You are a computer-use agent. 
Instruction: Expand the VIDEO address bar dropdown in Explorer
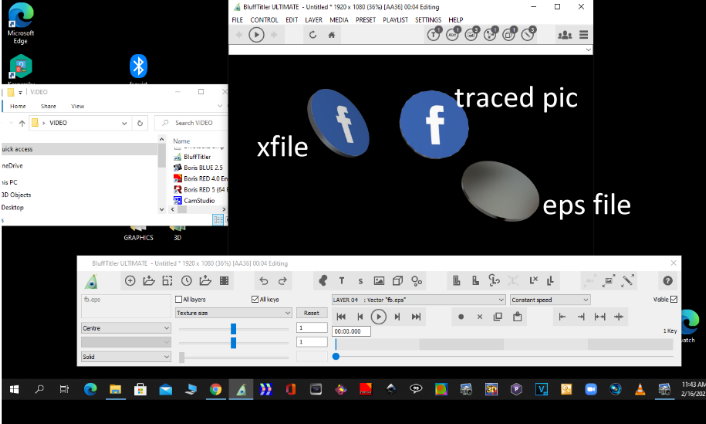coord(124,123)
